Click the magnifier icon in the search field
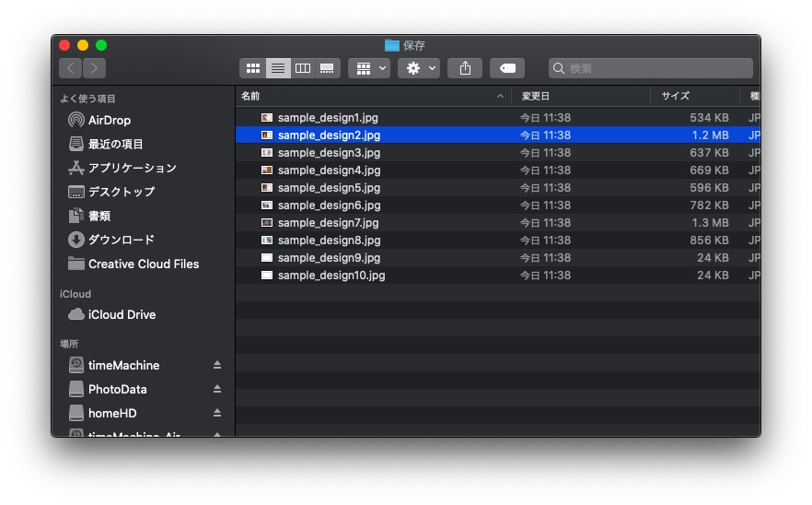The width and height of the screenshot is (812, 505). click(x=558, y=68)
